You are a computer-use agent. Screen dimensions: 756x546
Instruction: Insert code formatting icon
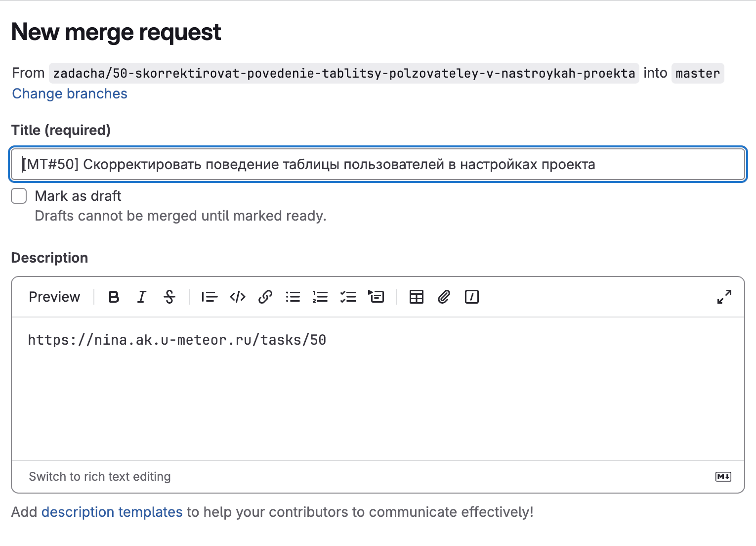coord(238,297)
